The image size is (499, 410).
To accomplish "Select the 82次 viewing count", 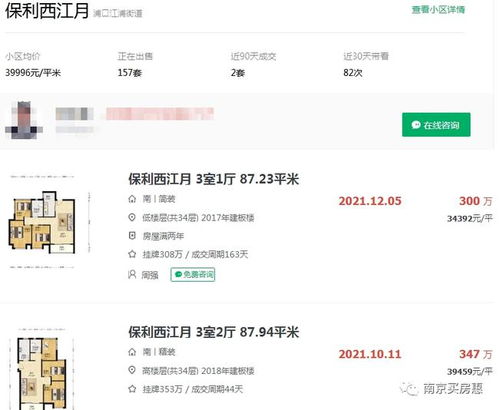I will 353,73.
